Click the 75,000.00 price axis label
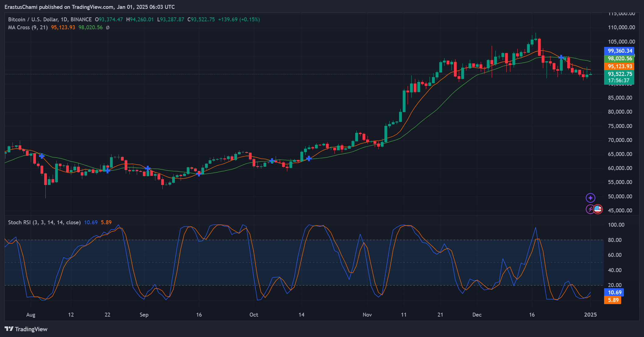644x337 pixels. pos(620,126)
